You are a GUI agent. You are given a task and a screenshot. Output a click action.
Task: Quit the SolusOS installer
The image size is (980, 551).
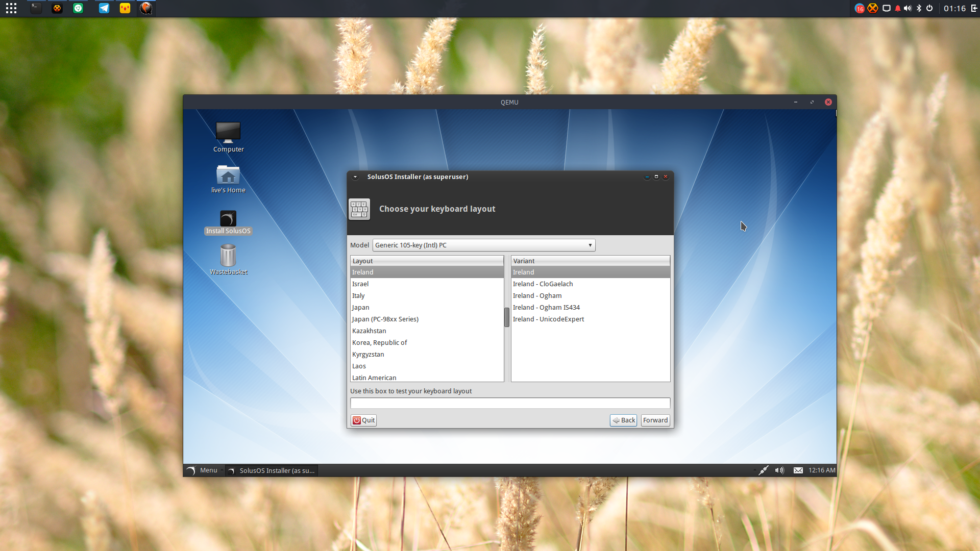(364, 420)
